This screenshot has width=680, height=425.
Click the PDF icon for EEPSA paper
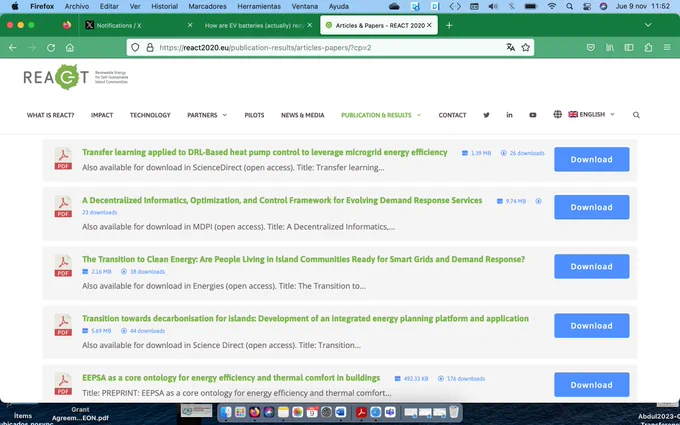63,384
